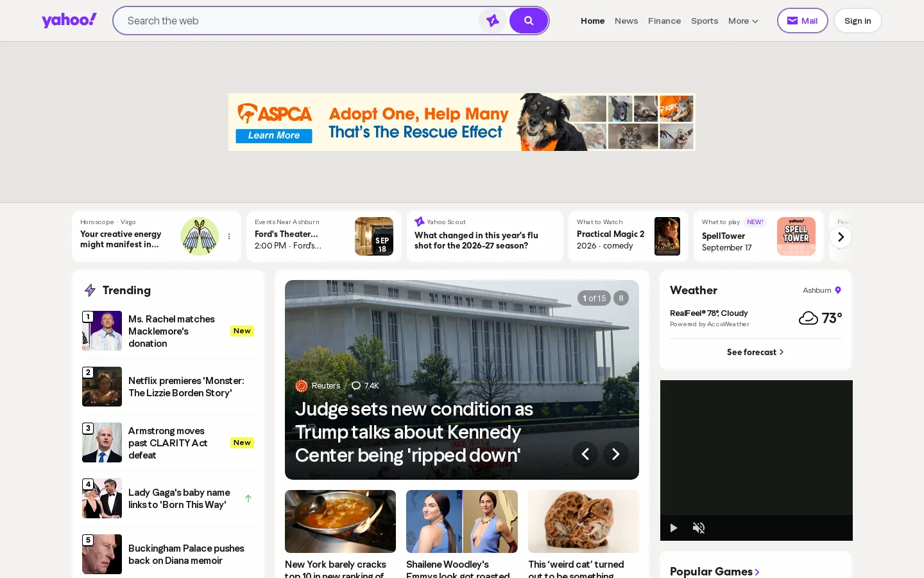The height and width of the screenshot is (578, 924).
Task: Click the Mail button
Action: (802, 21)
